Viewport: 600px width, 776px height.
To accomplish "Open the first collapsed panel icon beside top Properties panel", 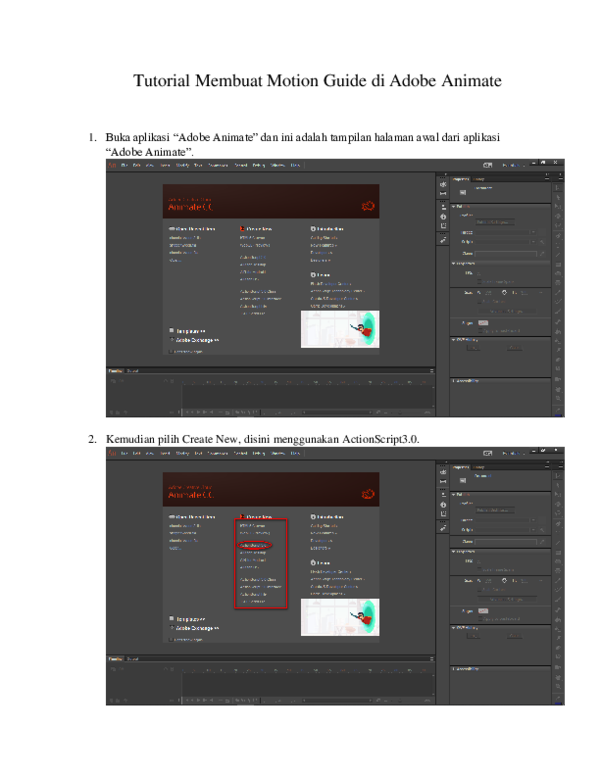I will pyautogui.click(x=443, y=184).
